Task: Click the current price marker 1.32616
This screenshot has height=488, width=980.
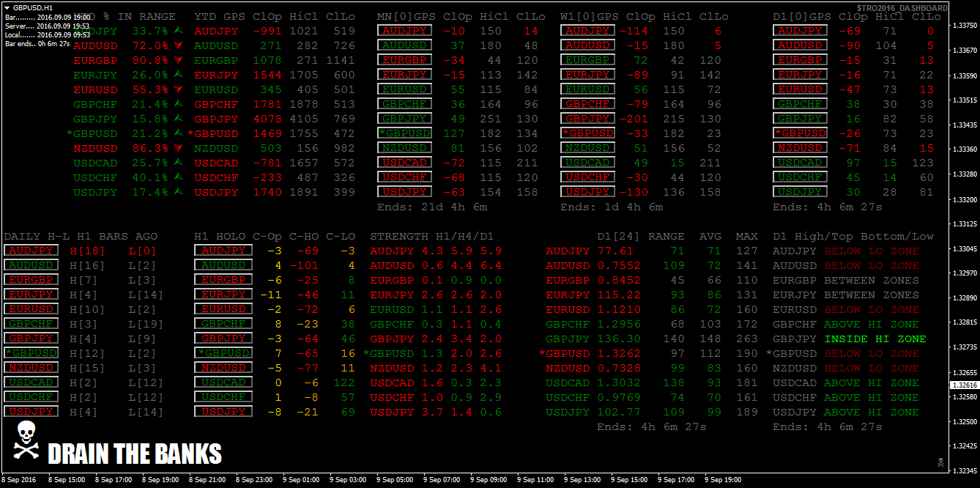Action: (964, 385)
